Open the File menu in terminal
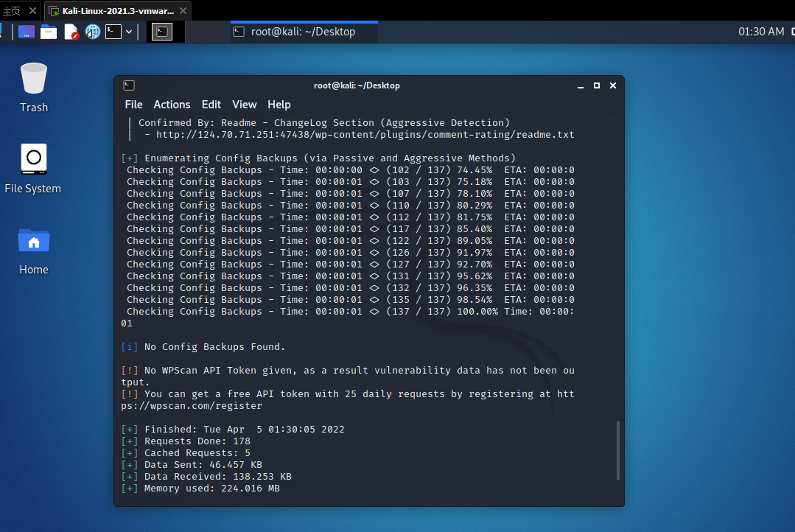The width and height of the screenshot is (795, 532). (x=133, y=105)
